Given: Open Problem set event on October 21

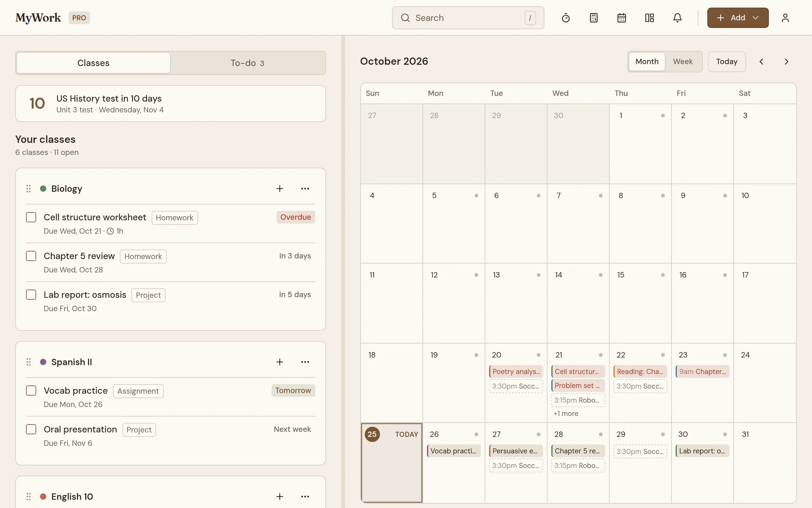Looking at the screenshot, I should coord(578,385).
